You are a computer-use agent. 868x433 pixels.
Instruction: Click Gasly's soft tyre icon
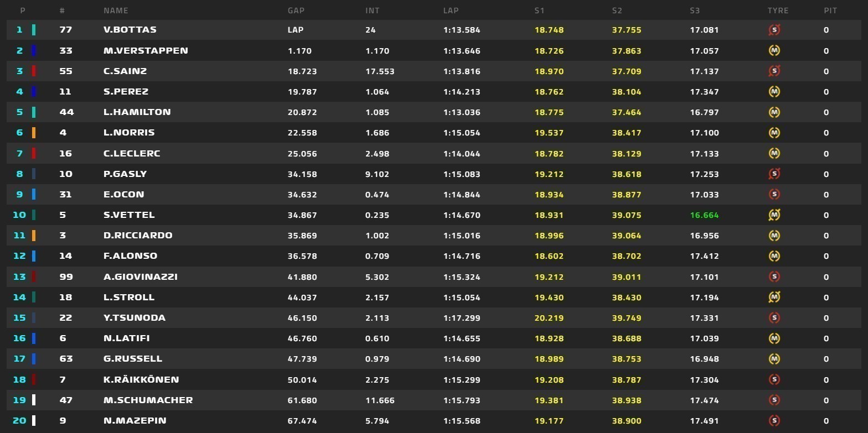774,174
